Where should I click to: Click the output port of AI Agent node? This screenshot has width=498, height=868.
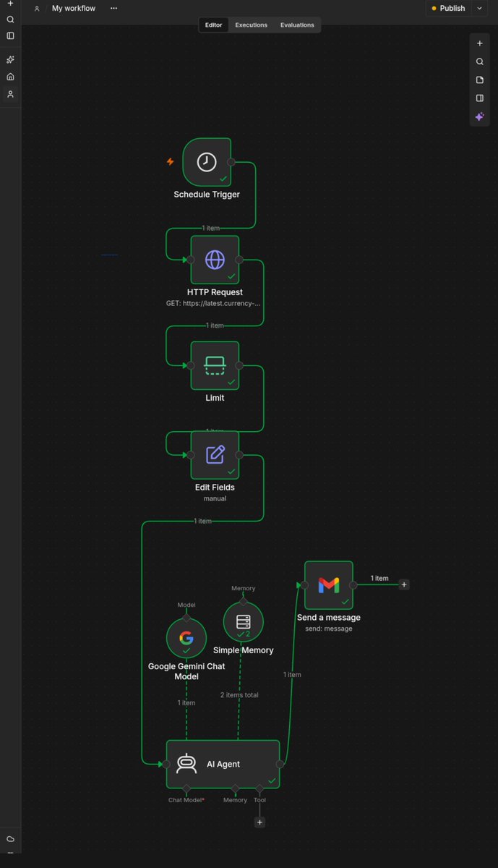[x=280, y=764]
